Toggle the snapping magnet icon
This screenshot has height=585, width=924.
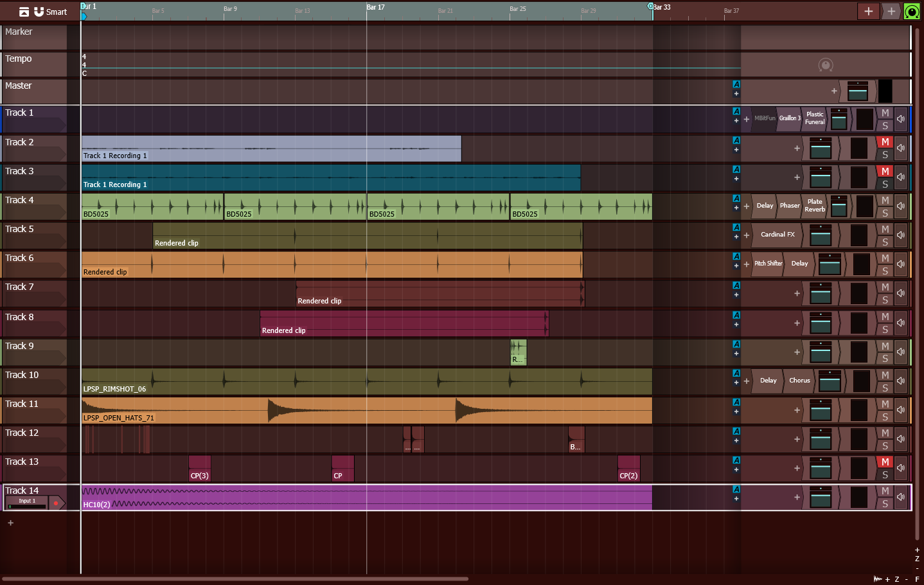[39, 12]
